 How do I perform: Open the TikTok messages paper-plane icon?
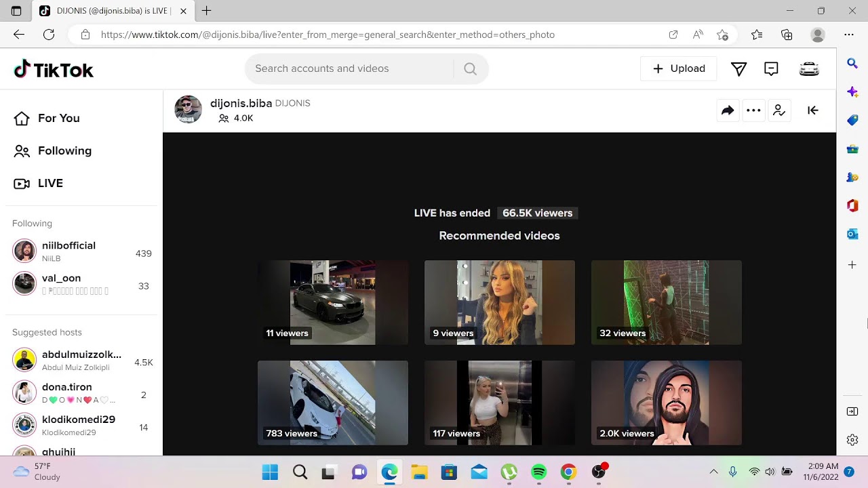coord(739,68)
